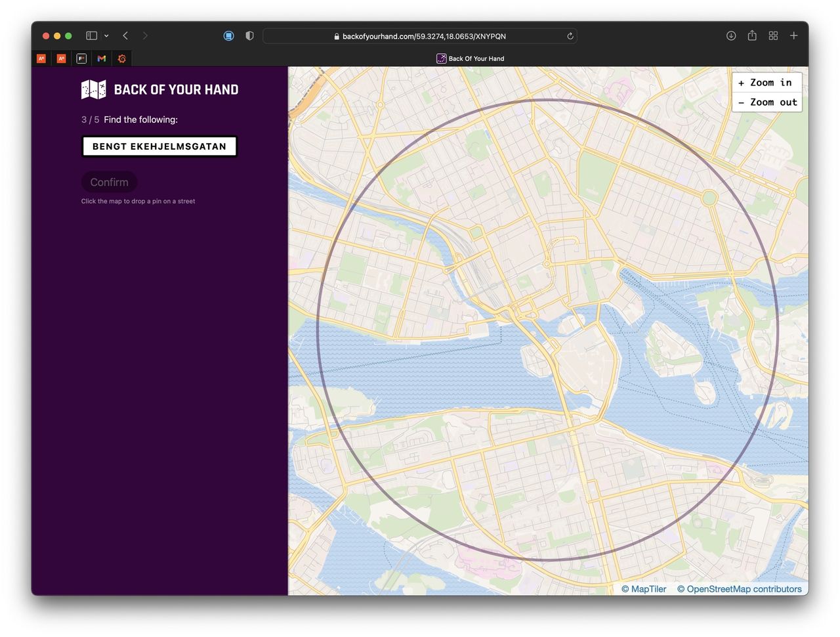Expand the sidebar tab group dropdown arrow

[x=106, y=36]
